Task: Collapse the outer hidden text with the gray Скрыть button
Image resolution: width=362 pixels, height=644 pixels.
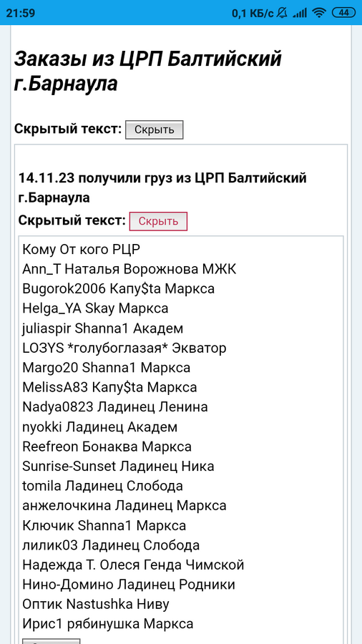Action: (154, 130)
